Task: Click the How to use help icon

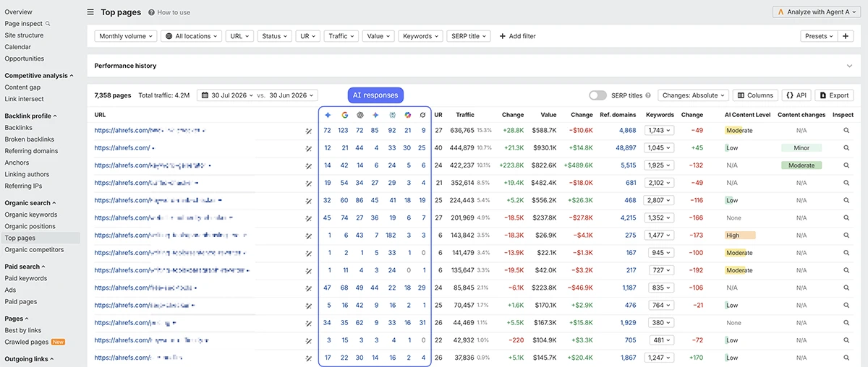Action: 151,12
